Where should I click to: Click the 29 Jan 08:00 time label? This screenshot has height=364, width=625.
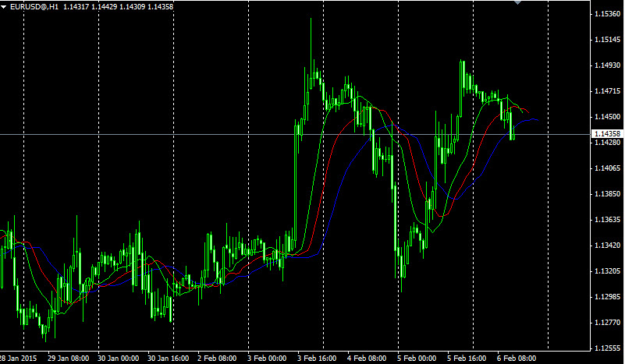click(68, 359)
